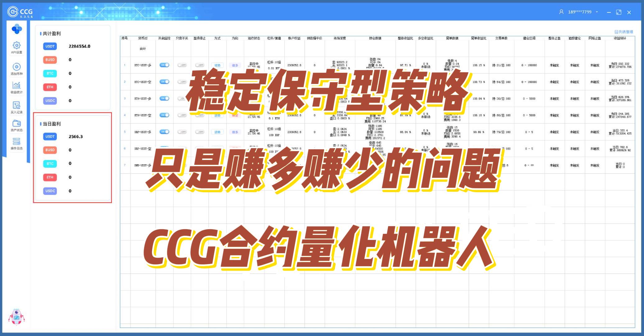This screenshot has height=336, width=644.
Task: Open API设置 in the sidebar
Action: click(x=16, y=47)
